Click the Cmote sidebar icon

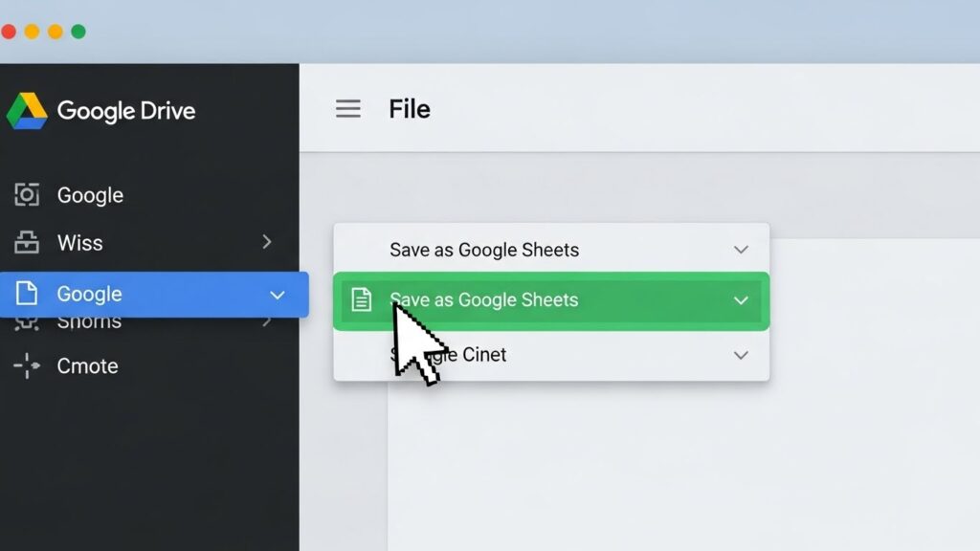27,365
